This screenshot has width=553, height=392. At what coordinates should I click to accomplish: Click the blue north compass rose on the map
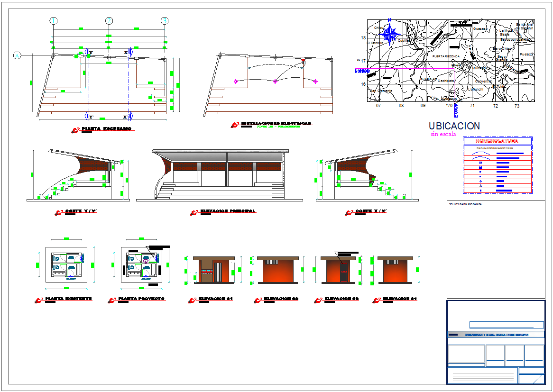390,35
